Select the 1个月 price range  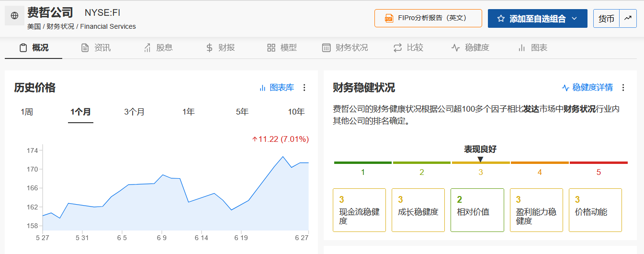[x=80, y=112]
